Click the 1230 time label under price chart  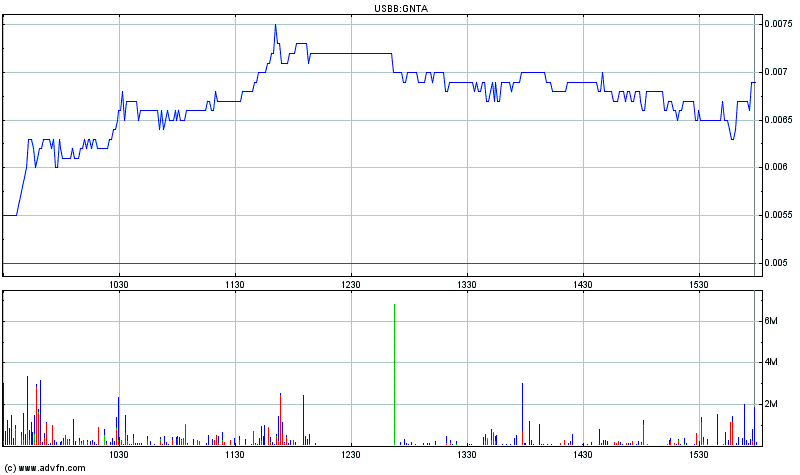click(351, 283)
